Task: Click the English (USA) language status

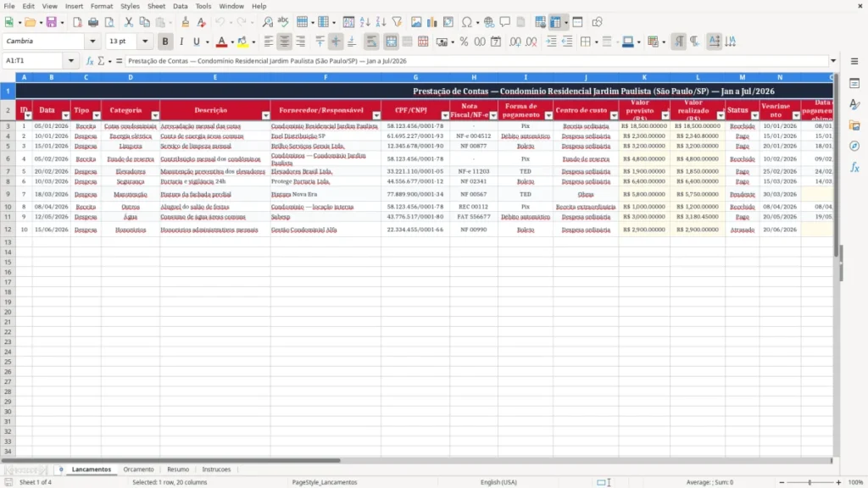Action: (x=498, y=482)
